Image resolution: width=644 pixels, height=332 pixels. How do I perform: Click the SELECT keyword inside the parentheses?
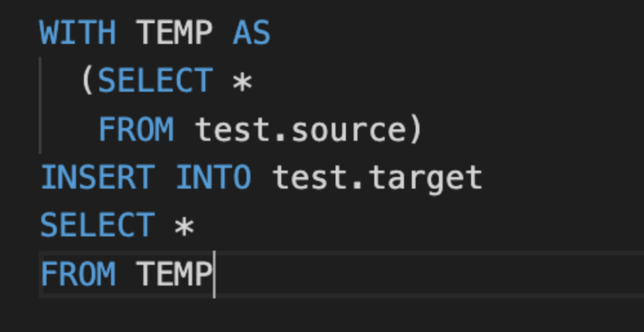(155, 81)
